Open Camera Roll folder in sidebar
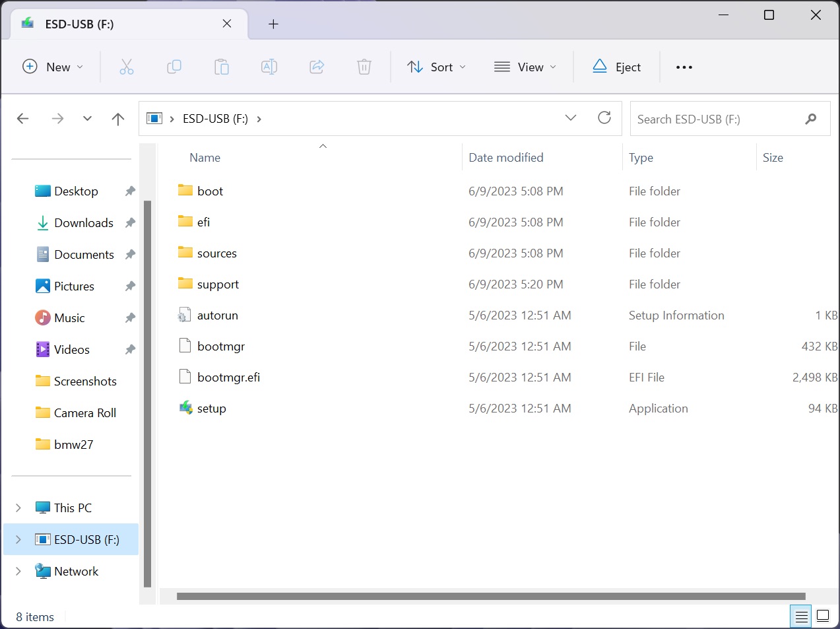Viewport: 840px width, 629px height. point(85,413)
